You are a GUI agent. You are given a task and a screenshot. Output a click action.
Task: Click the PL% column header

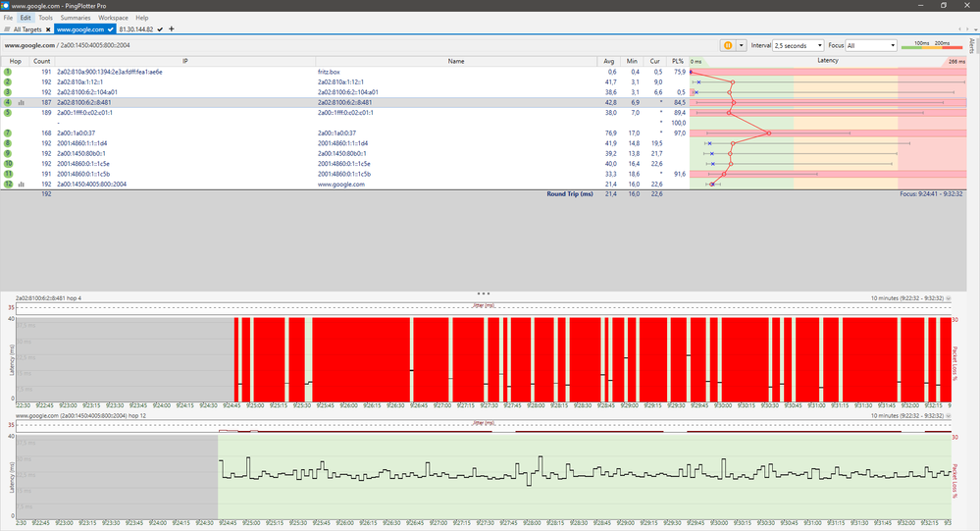click(x=678, y=61)
